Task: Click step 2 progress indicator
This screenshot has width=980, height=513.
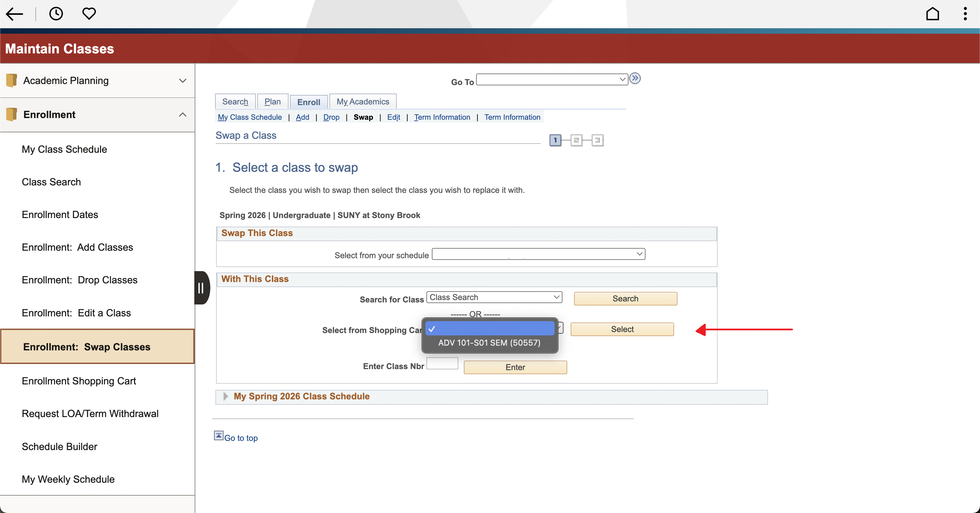Action: [x=576, y=140]
